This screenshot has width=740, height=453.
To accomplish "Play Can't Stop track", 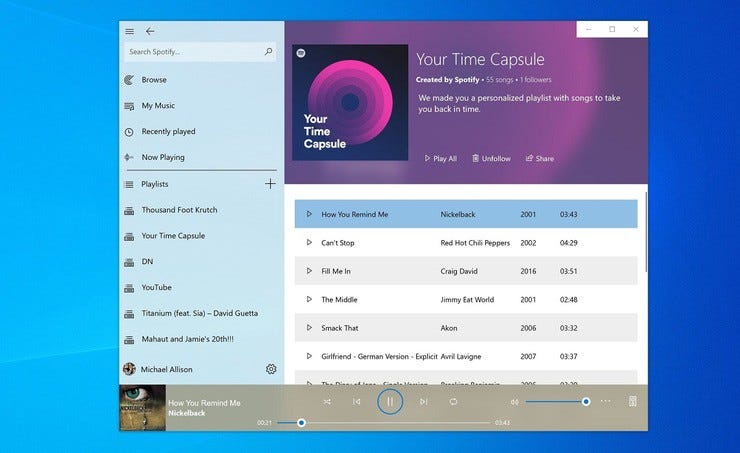I will tap(309, 243).
